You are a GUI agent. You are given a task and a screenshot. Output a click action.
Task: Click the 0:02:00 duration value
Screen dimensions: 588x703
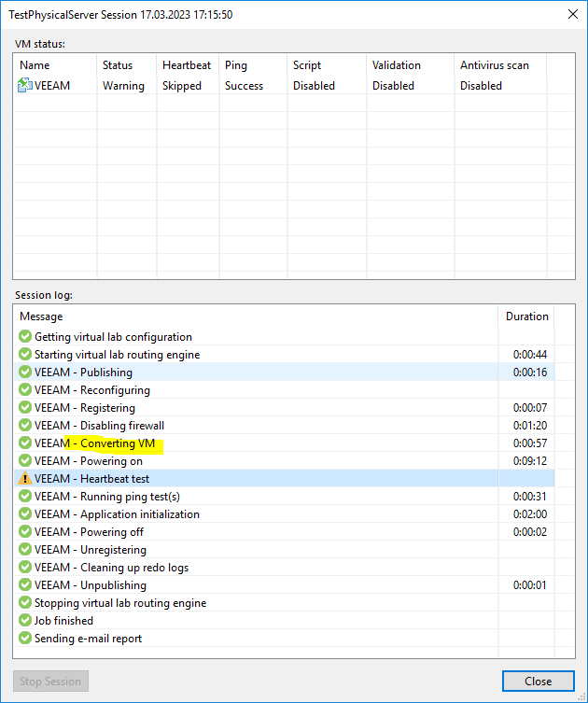pyautogui.click(x=530, y=514)
